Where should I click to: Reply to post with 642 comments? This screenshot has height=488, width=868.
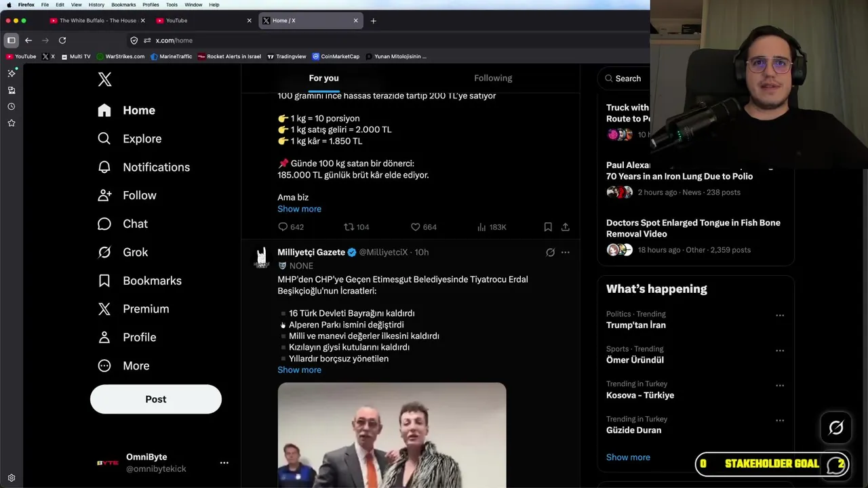tap(291, 227)
